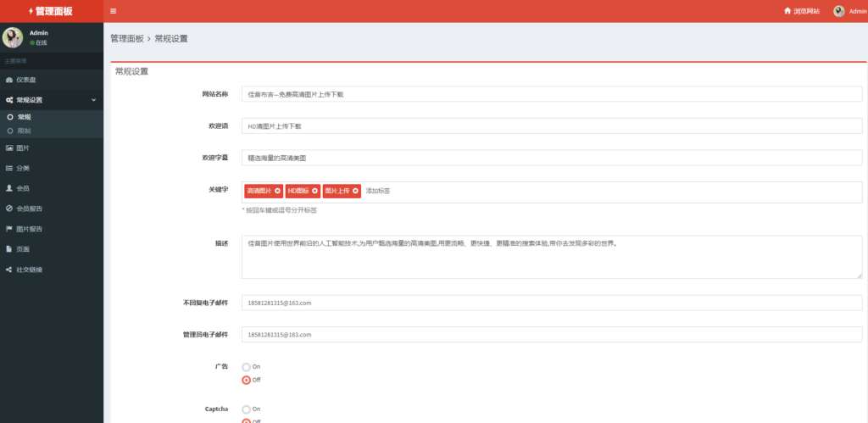Enable Captcha with the On radio
This screenshot has width=868, height=423.
coord(247,409)
